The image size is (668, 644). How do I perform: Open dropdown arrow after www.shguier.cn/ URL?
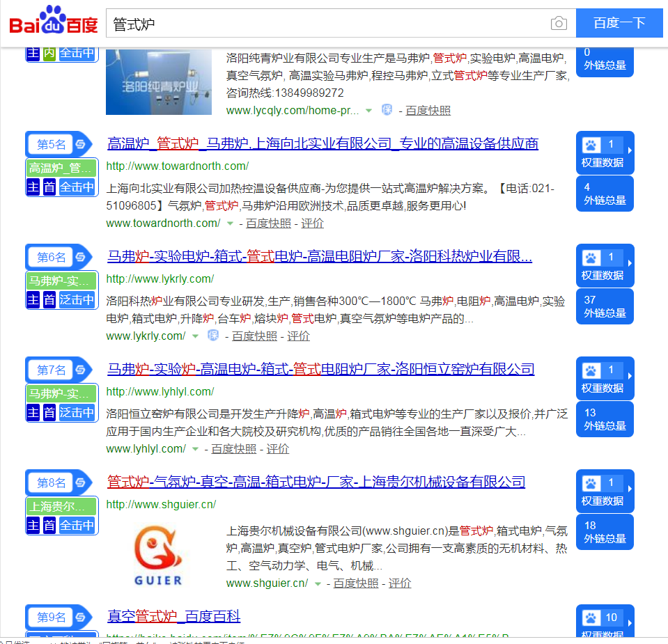318,584
